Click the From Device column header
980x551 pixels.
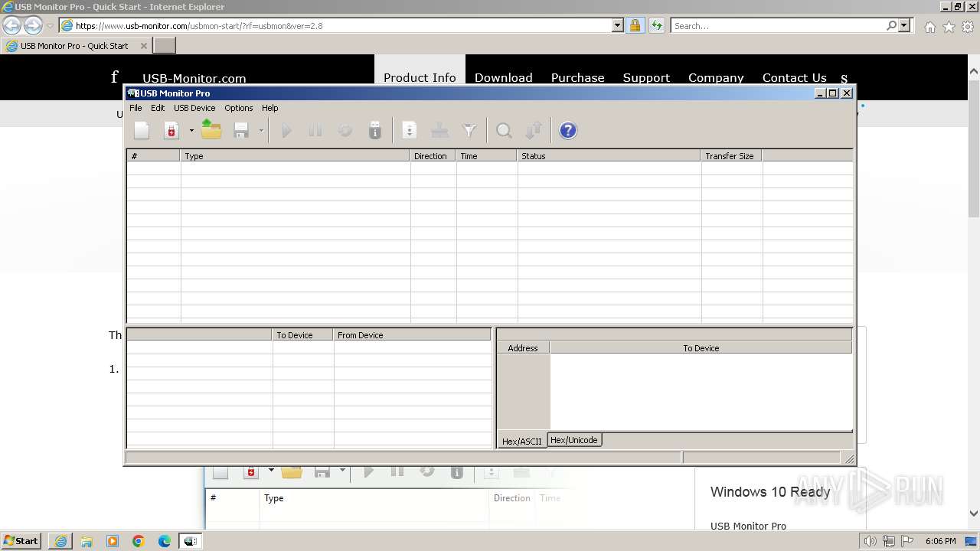[x=412, y=335]
